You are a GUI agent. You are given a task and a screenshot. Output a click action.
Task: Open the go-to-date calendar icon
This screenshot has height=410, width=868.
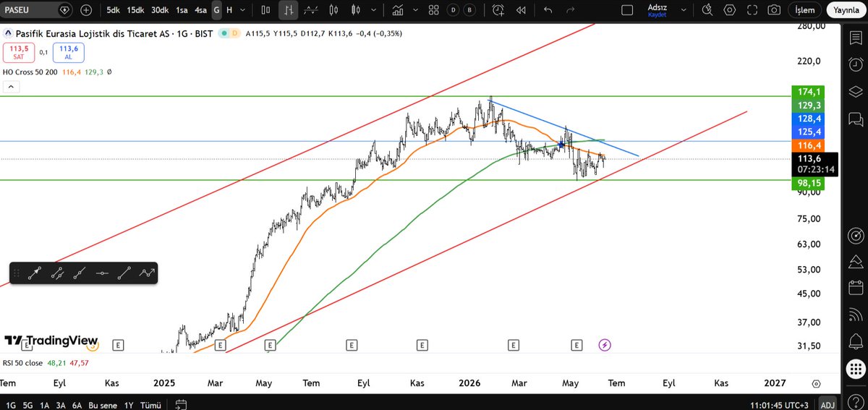point(181,404)
